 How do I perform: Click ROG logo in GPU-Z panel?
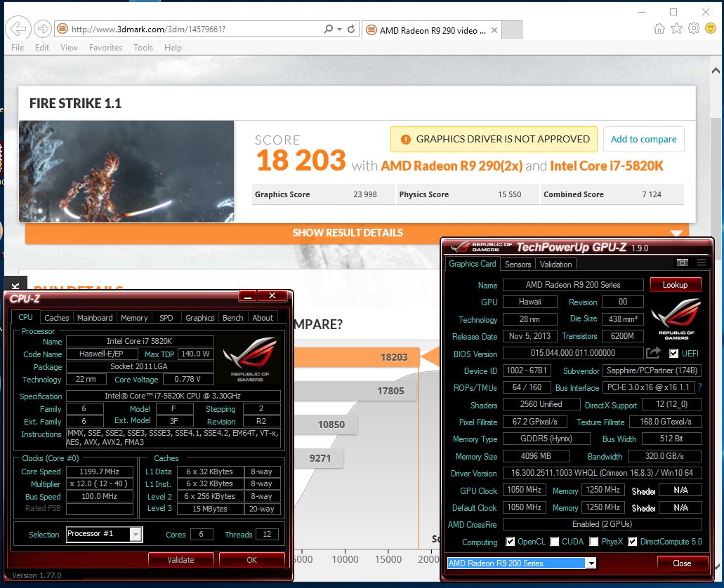676,319
